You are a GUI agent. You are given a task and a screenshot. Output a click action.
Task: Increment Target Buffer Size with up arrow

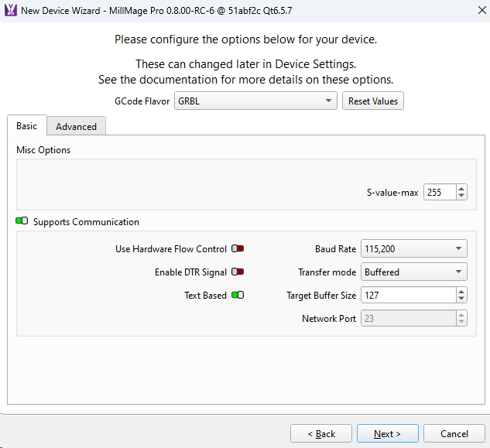(x=461, y=292)
